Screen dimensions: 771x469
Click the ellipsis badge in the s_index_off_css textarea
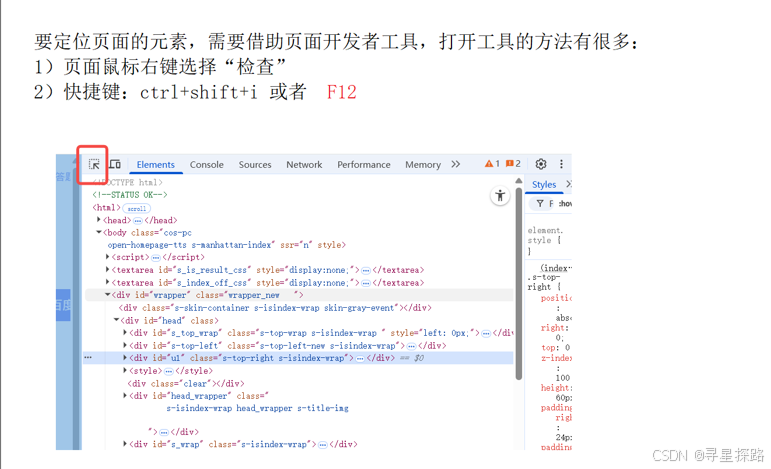click(365, 283)
